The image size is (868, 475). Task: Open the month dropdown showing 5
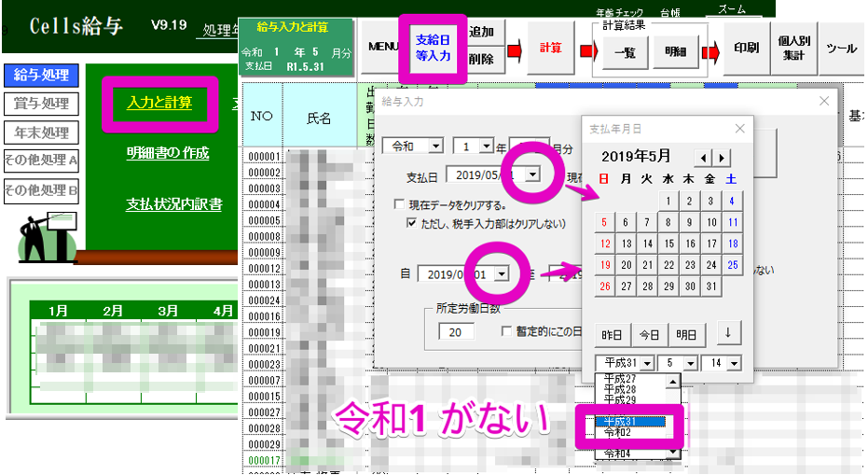pos(690,364)
